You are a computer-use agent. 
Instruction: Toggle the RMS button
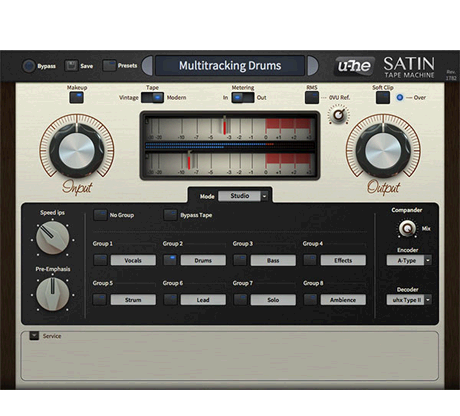[312, 98]
